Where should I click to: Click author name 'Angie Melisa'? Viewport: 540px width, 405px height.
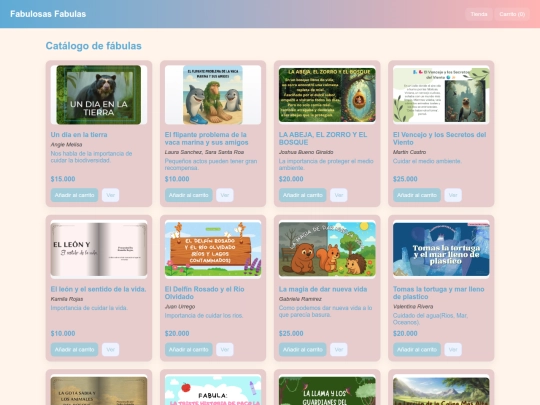66,145
